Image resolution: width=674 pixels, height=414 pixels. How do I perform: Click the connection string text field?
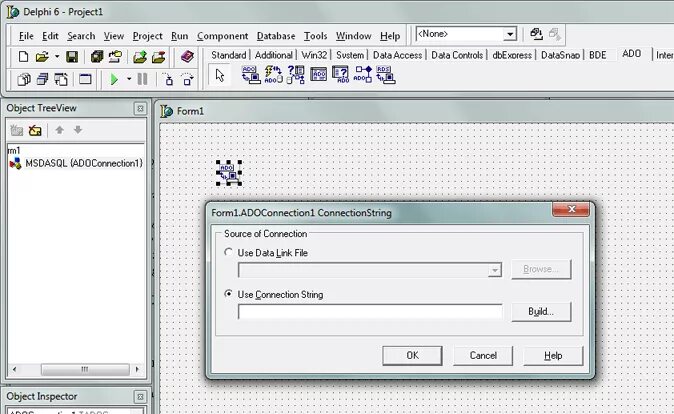tap(370, 312)
